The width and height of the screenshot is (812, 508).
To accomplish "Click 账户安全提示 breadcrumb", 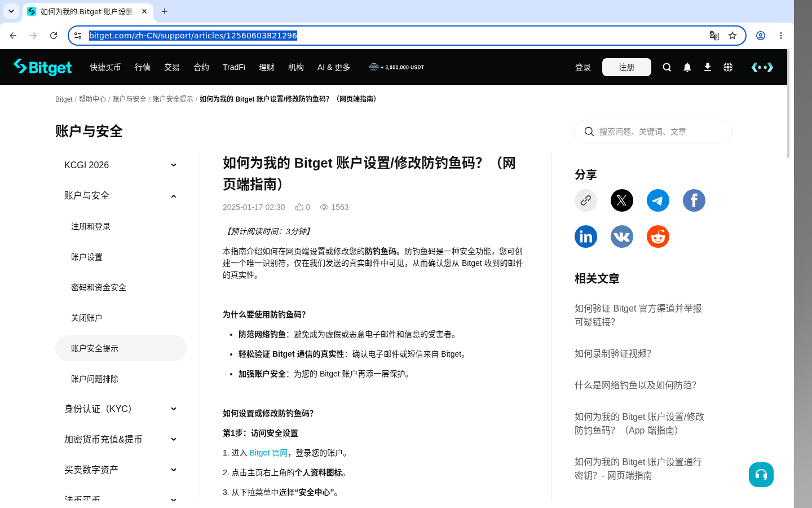I will point(173,99).
